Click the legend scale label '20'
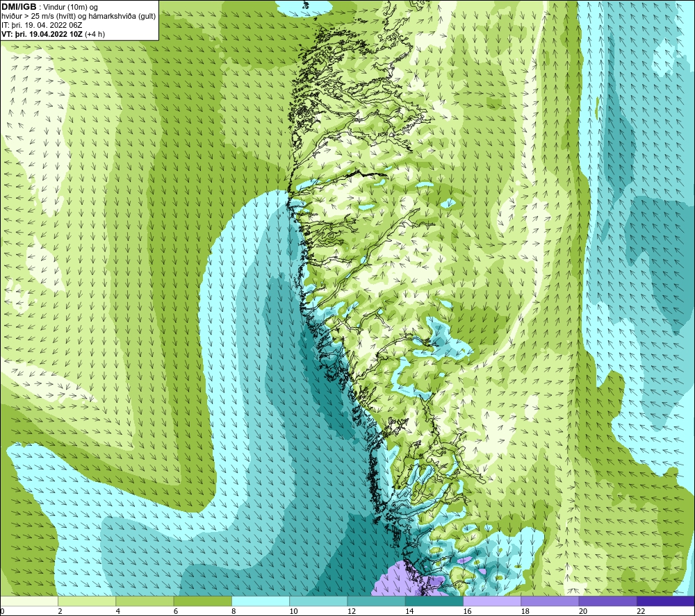The image size is (695, 616). click(583, 612)
